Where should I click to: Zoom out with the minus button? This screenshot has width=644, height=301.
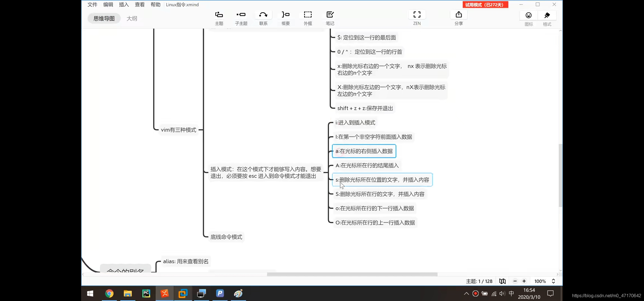515,281
